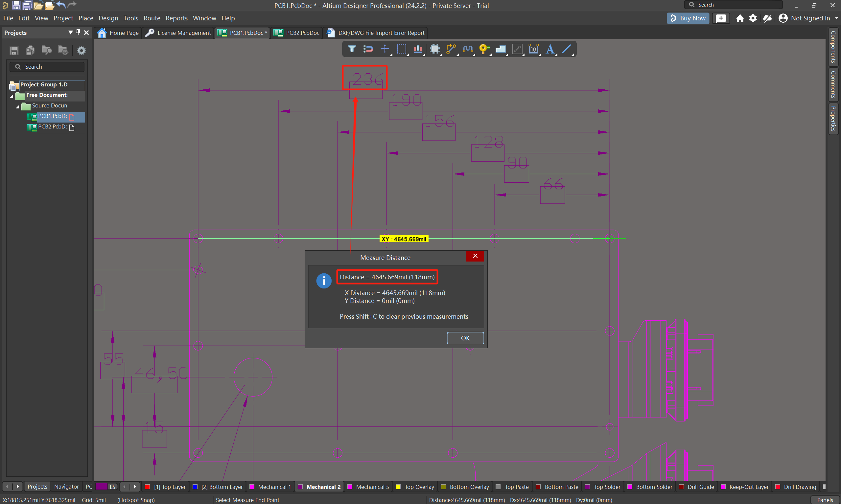Screen dimensions: 841x504
Task: Click the snap options magnet icon
Action: pos(368,49)
